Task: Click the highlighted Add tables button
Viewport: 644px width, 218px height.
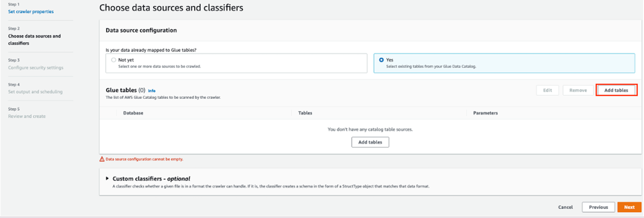Action: coord(616,90)
